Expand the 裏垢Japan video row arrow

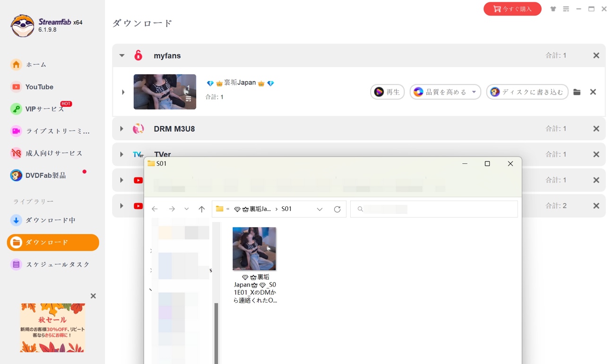[123, 92]
